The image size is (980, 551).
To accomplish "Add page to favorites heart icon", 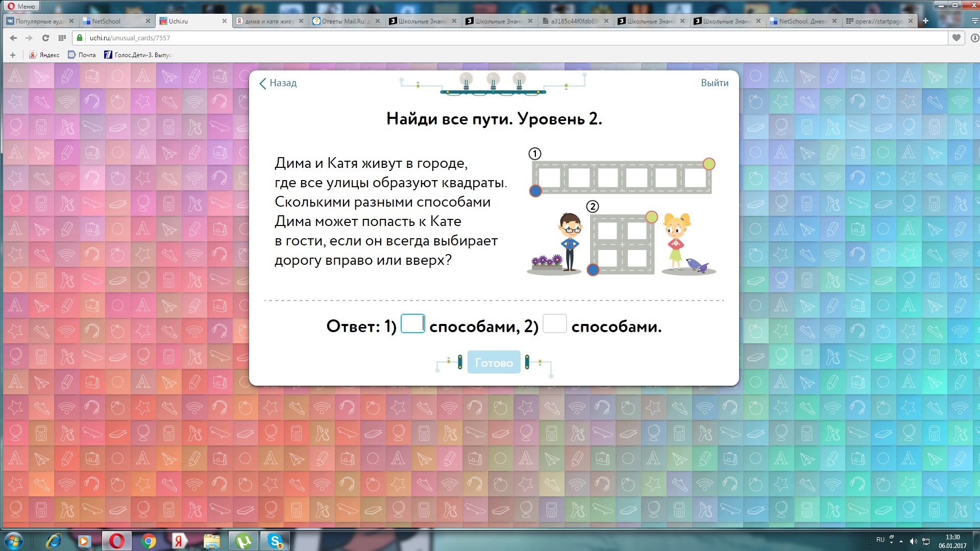I will (957, 38).
